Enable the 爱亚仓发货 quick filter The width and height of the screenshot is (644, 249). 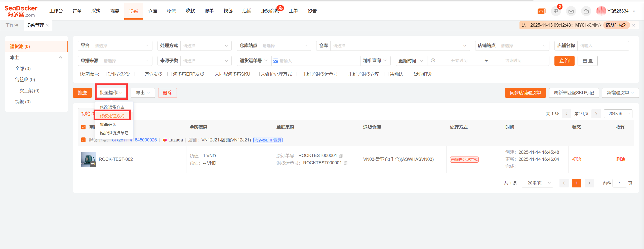[104, 74]
